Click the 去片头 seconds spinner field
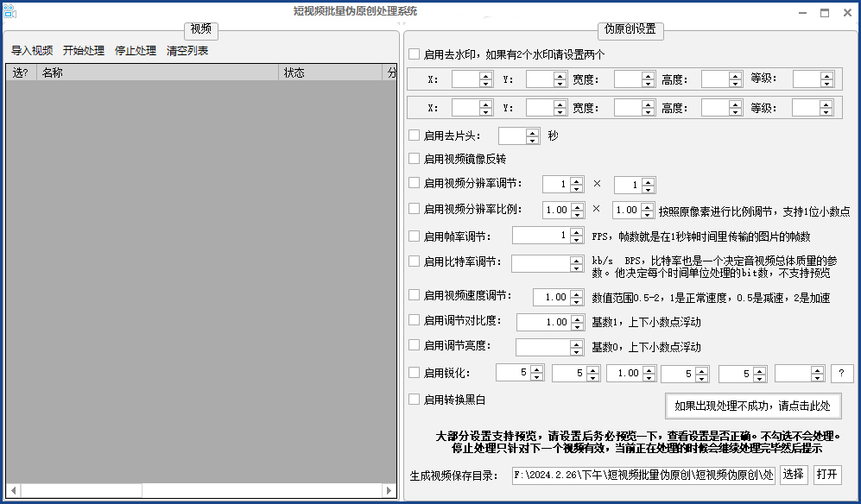861x504 pixels. (x=518, y=135)
